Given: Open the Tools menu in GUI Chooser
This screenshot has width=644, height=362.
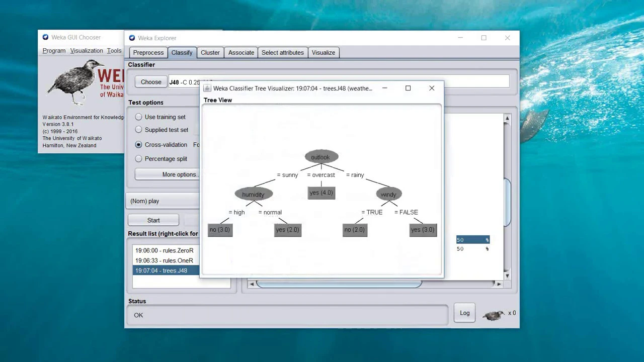Looking at the screenshot, I should click(114, 51).
